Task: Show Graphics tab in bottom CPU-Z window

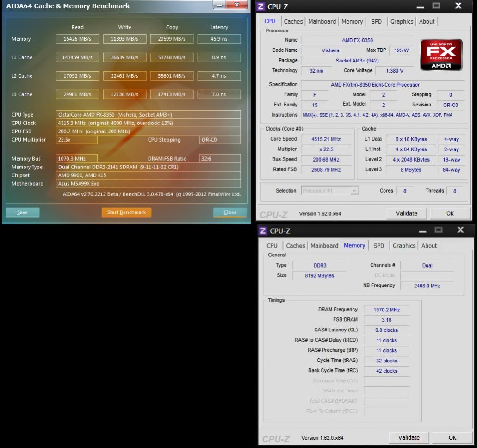Action: pos(404,246)
